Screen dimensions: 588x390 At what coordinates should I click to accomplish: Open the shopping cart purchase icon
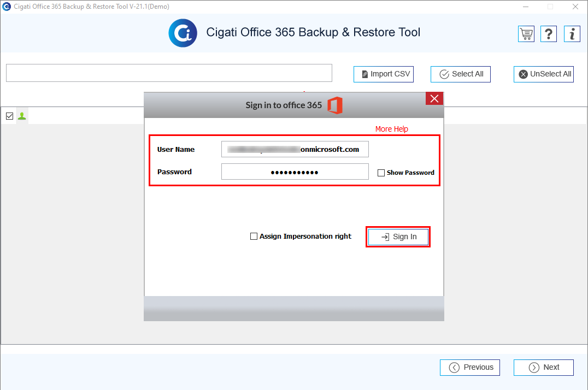click(526, 34)
